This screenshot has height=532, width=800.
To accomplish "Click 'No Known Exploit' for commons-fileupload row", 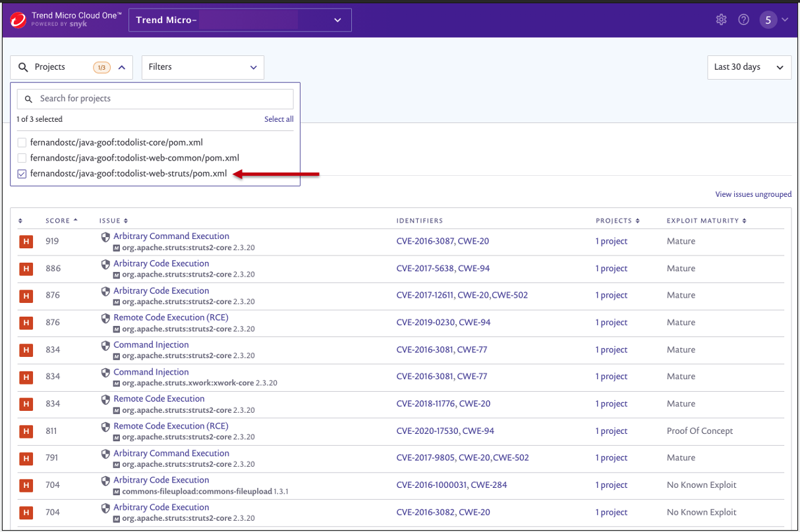I will point(702,485).
